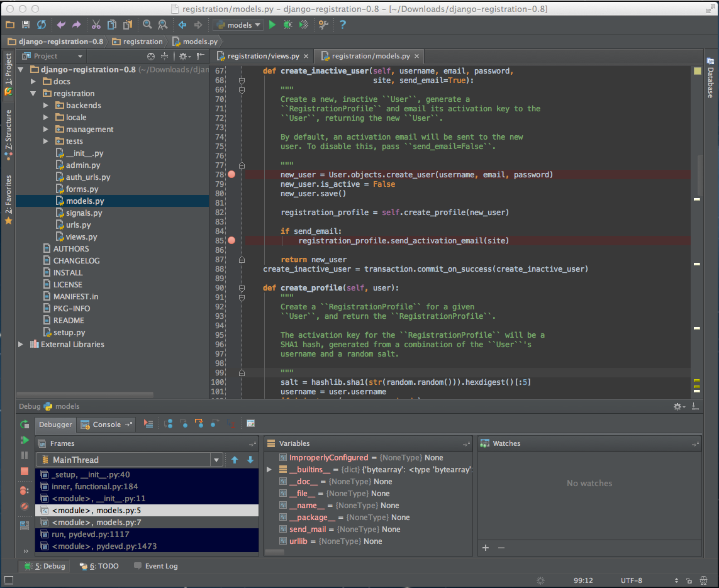The height and width of the screenshot is (588, 719).
Task: Resume the program with green play icon
Action: [x=25, y=440]
